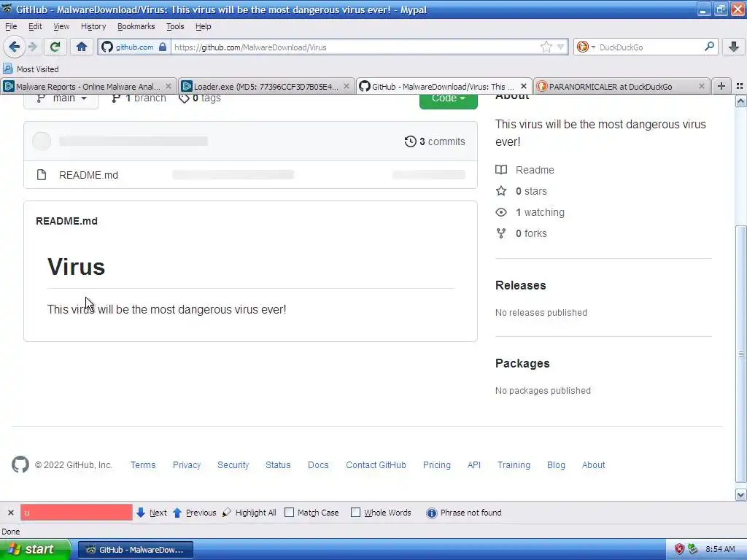The width and height of the screenshot is (747, 560).
Task: Open the tab groups grid icon
Action: [740, 86]
